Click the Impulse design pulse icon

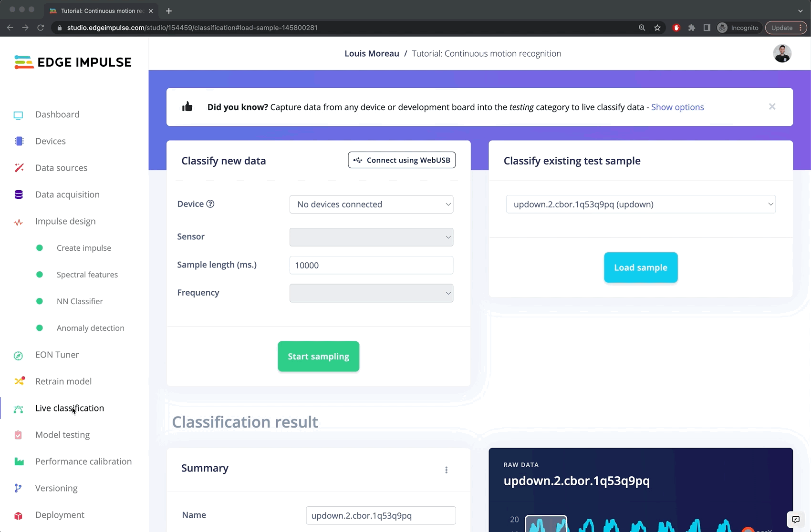18,222
